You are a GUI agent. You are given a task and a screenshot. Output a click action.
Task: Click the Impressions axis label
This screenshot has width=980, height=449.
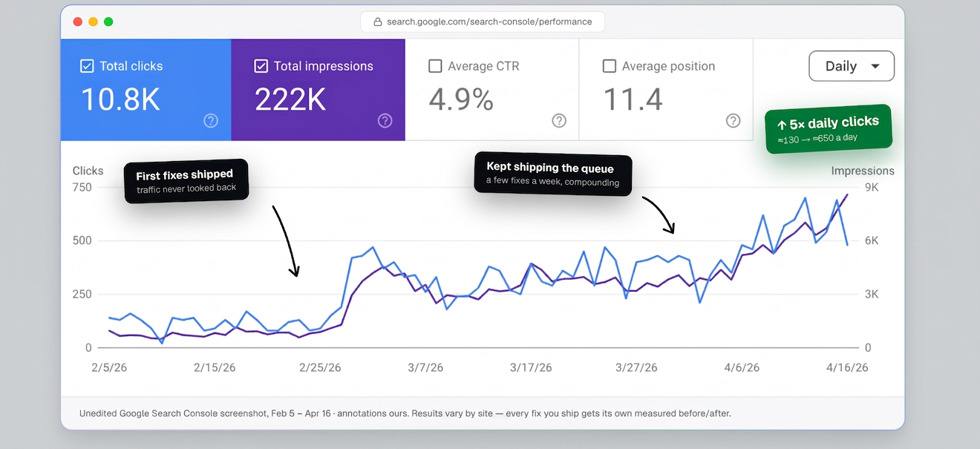coord(863,171)
